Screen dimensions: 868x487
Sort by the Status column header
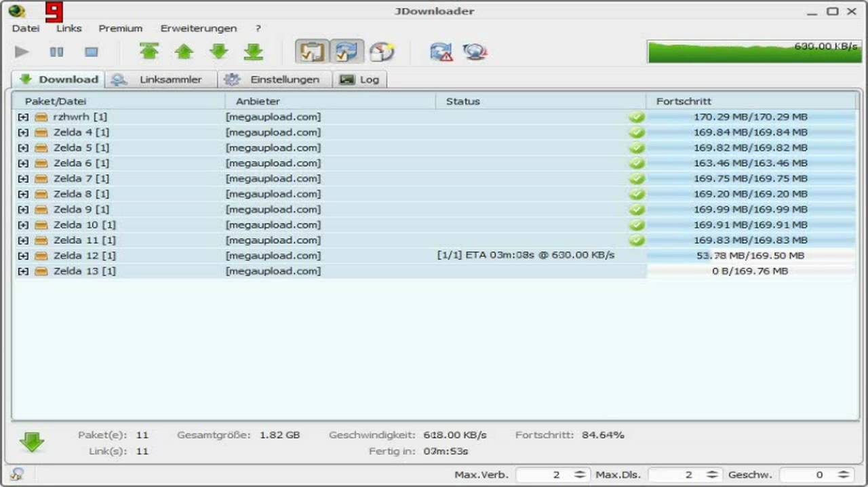click(540, 101)
